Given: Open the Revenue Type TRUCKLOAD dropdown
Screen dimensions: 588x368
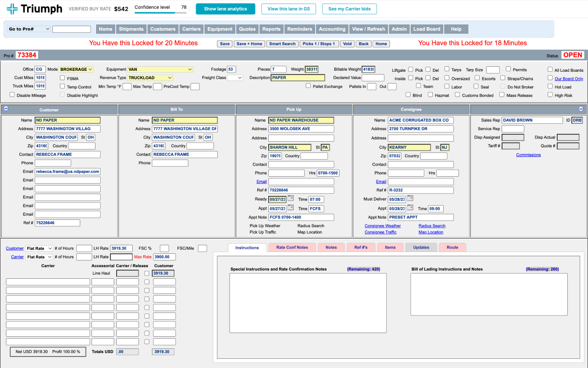Looking at the screenshot, I should click(x=150, y=78).
